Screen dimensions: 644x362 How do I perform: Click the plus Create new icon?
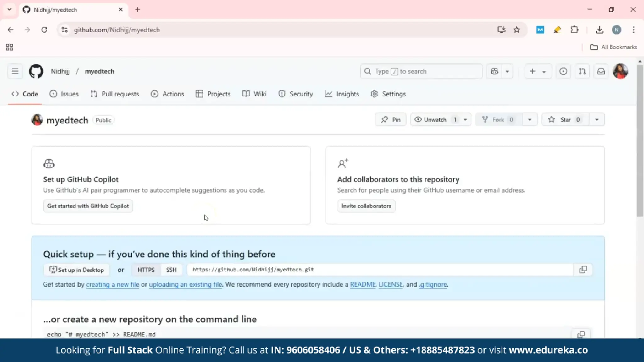tap(532, 71)
